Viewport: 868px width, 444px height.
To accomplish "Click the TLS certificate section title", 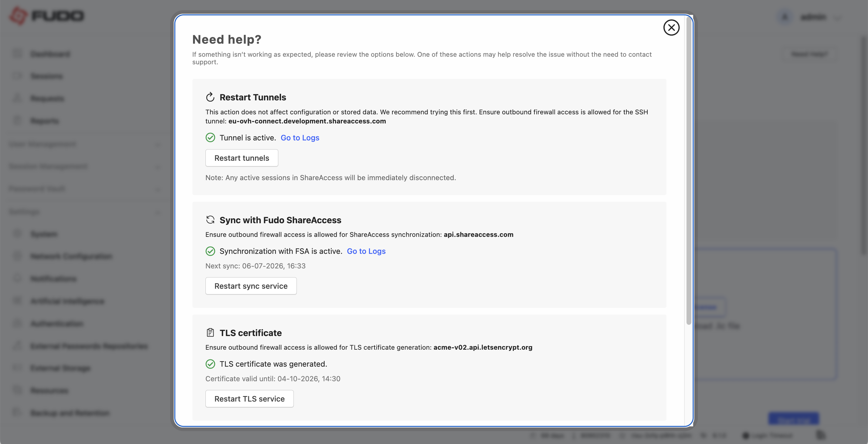I will point(251,333).
